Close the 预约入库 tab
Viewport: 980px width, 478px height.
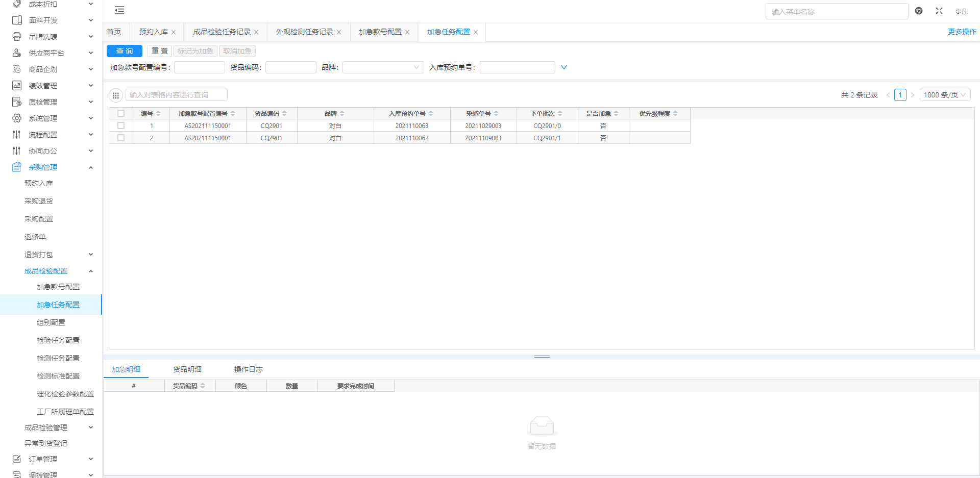tap(174, 32)
